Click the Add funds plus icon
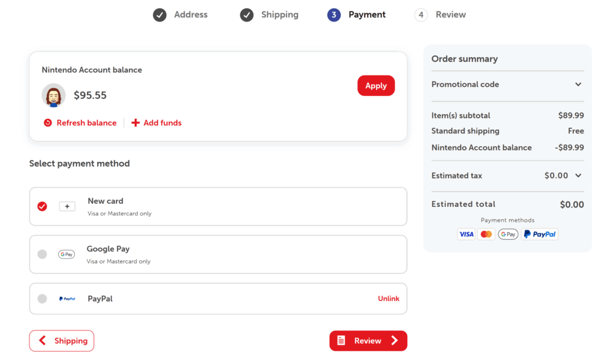Viewport: 614px width, 364px height. pos(136,123)
